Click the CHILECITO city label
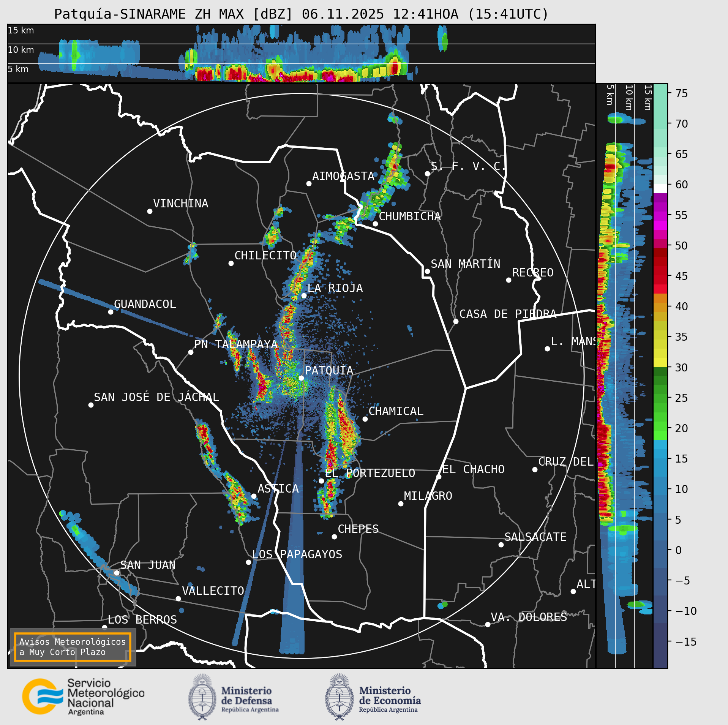Viewport: 728px width, 725px height. tap(265, 256)
